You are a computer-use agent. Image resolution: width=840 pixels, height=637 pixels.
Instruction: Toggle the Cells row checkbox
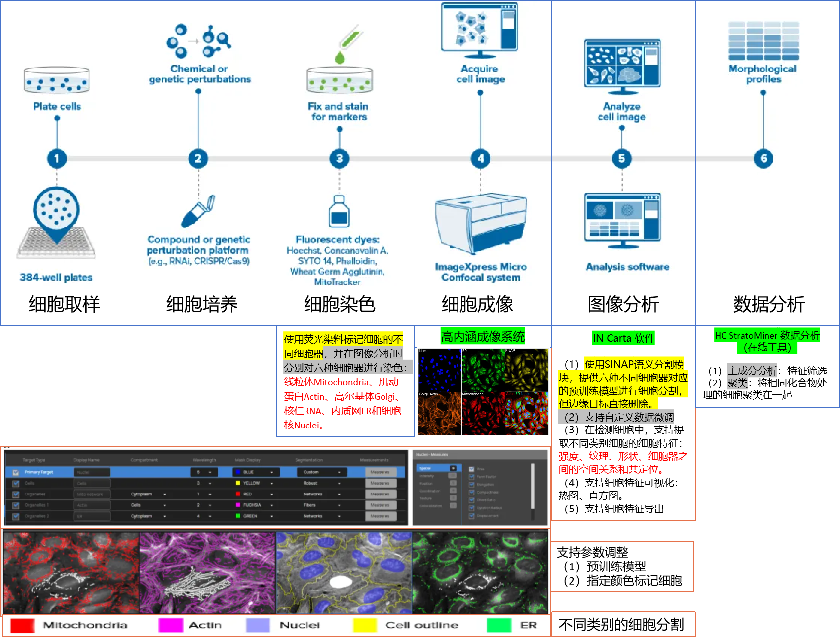click(16, 483)
